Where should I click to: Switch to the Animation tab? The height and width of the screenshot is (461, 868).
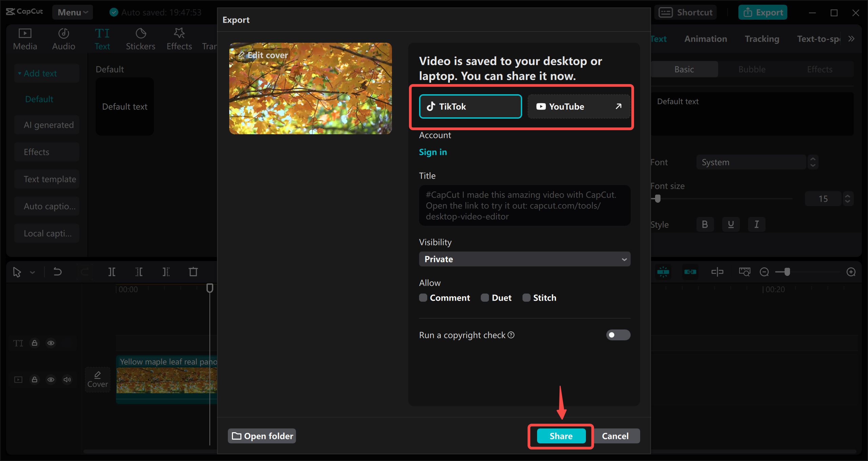point(706,39)
